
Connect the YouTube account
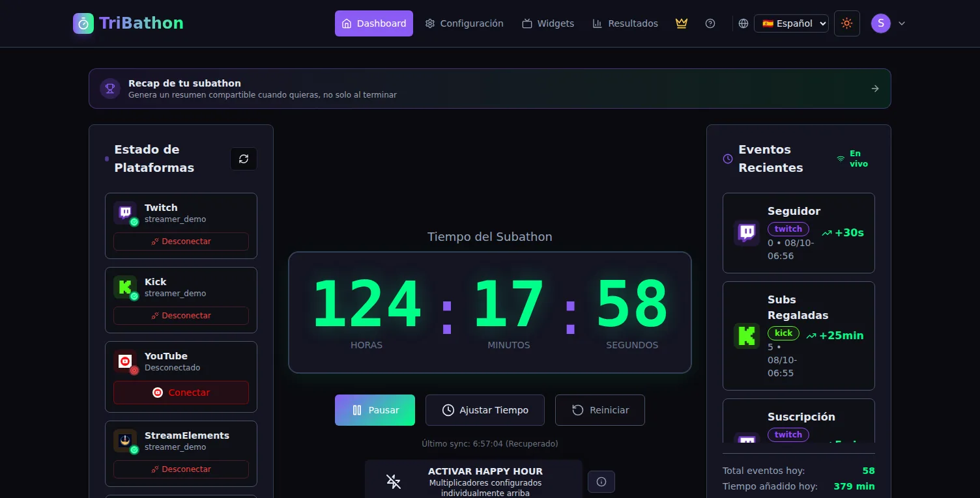(x=181, y=393)
